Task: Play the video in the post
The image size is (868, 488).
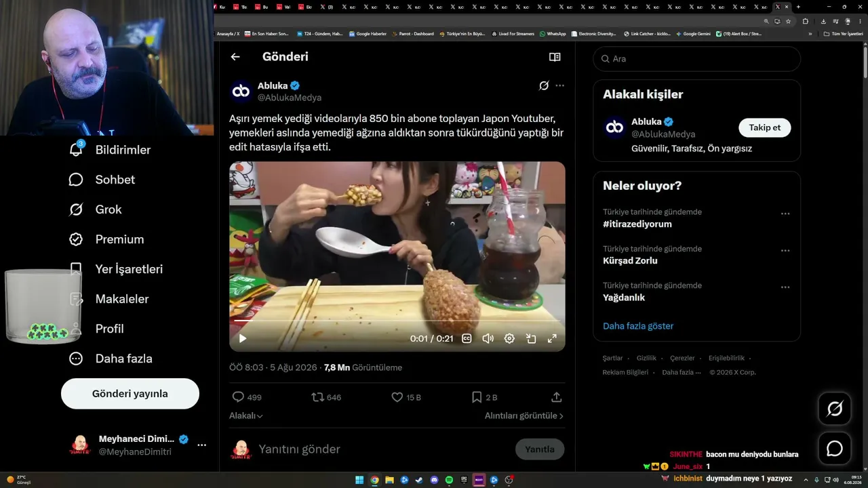Action: click(x=243, y=338)
